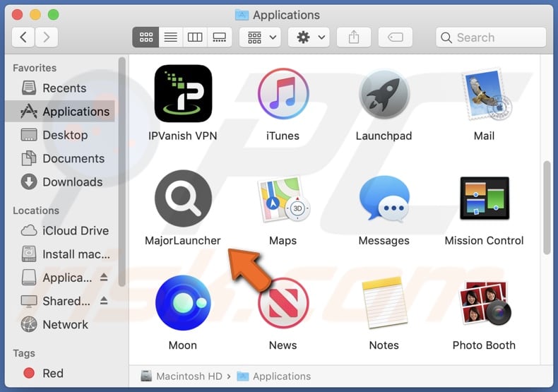Select the iTunes app icon

click(x=283, y=94)
